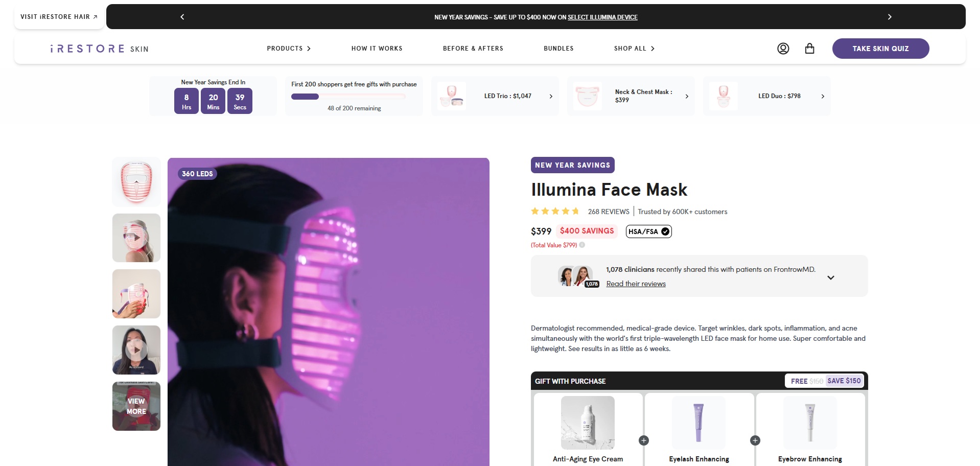The width and height of the screenshot is (980, 466).
Task: Expand the Shop All menu
Action: 634,49
